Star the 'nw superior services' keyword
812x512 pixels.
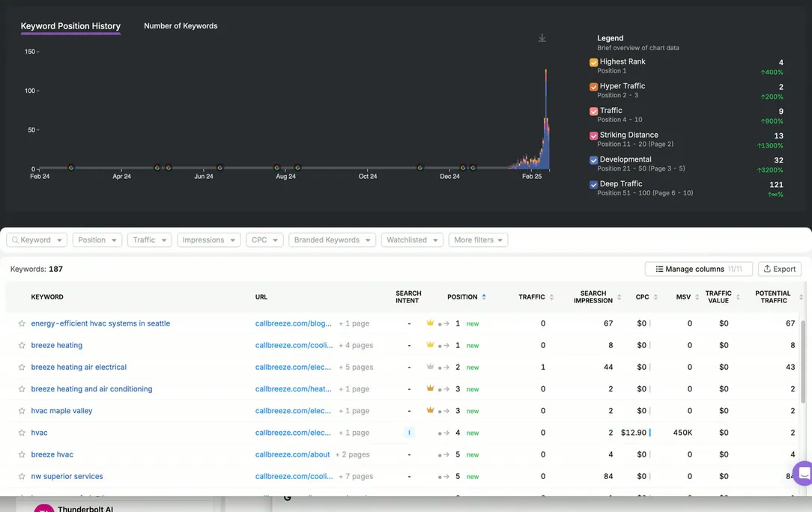point(22,476)
